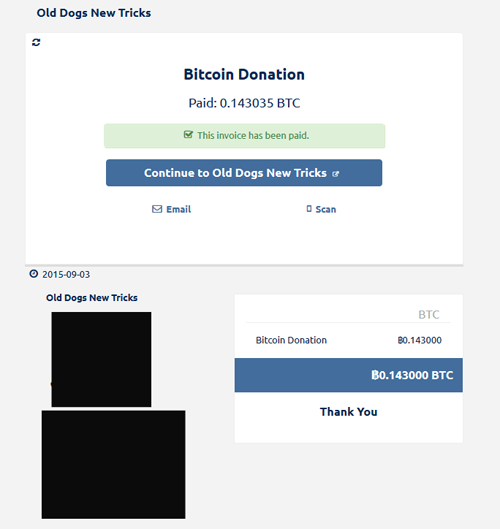Click the upper black merchant image

pyautogui.click(x=101, y=359)
